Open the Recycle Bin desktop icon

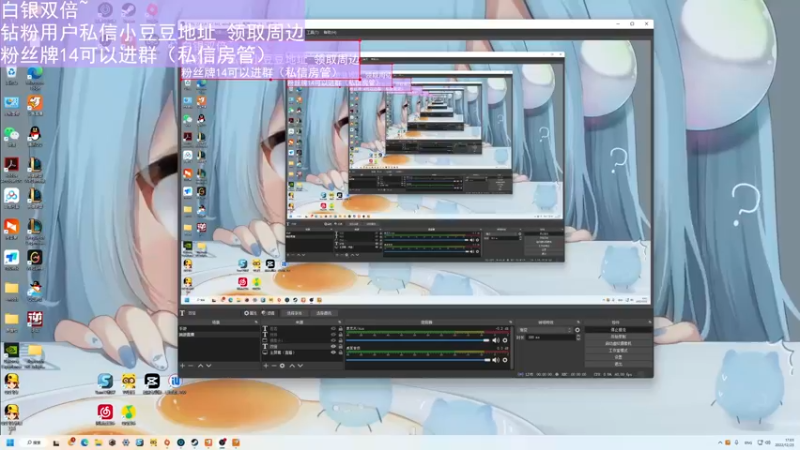pos(11,74)
